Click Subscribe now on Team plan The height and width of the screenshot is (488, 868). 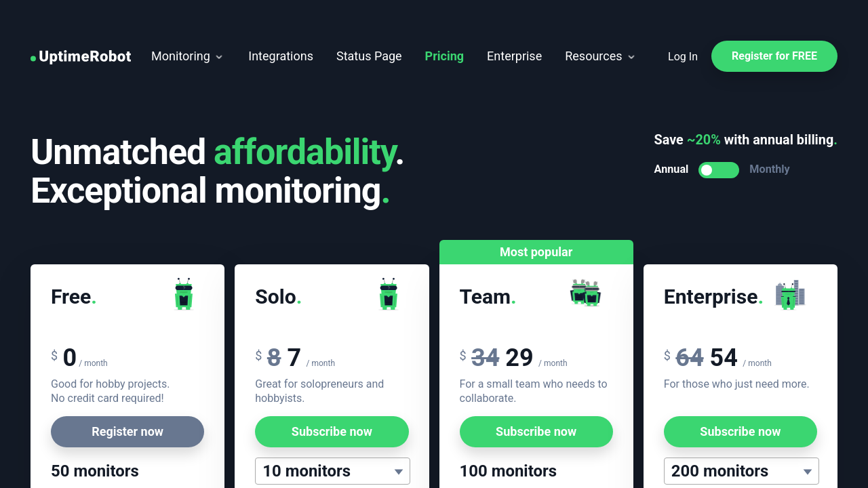click(x=536, y=432)
